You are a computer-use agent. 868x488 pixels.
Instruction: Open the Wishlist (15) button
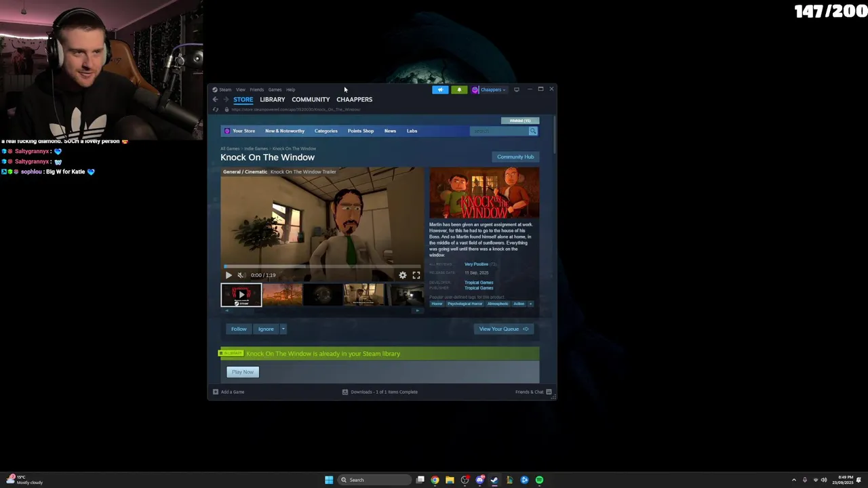pos(520,121)
